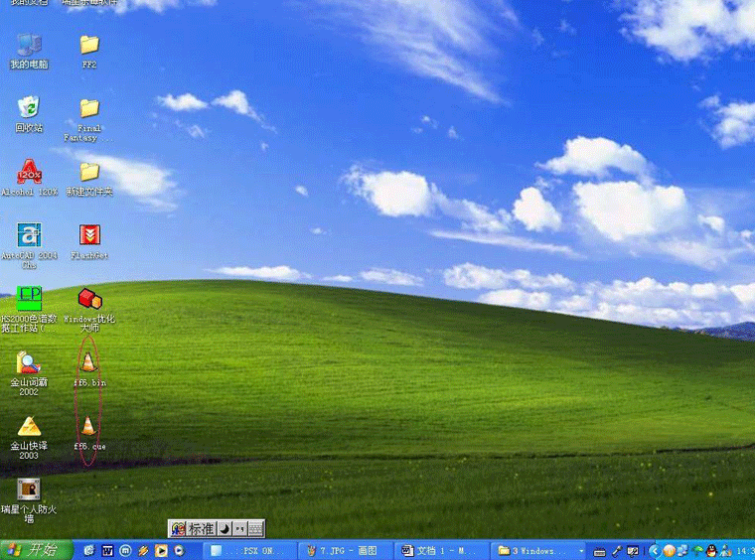The width and height of the screenshot is (755, 560).
Task: Launch Word from quick launch bar
Action: 107,550
